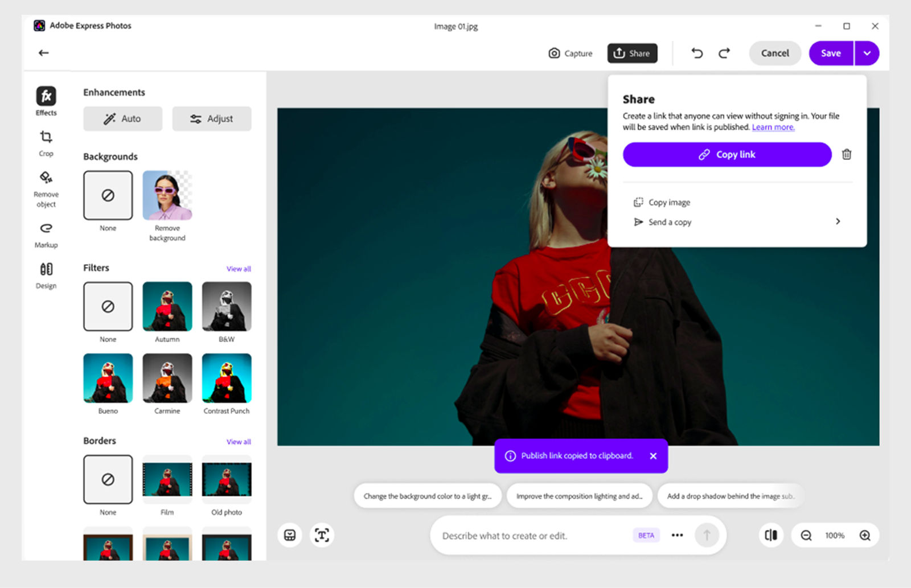The image size is (911, 588).
Task: Zoom in on the canvas
Action: click(865, 535)
